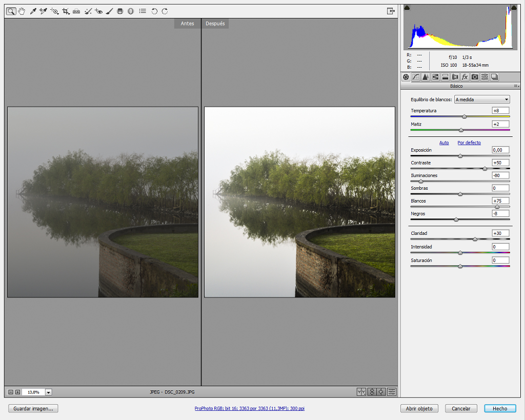The height and width of the screenshot is (420, 525).
Task: Copy current settings to Before
Action: tap(381, 392)
